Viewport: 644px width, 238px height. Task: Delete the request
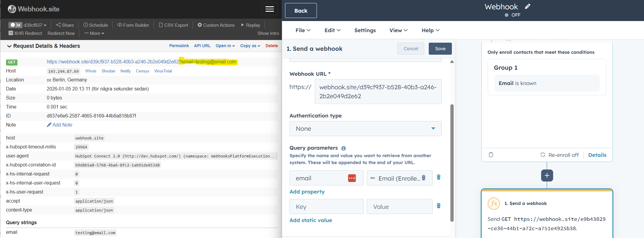(271, 46)
